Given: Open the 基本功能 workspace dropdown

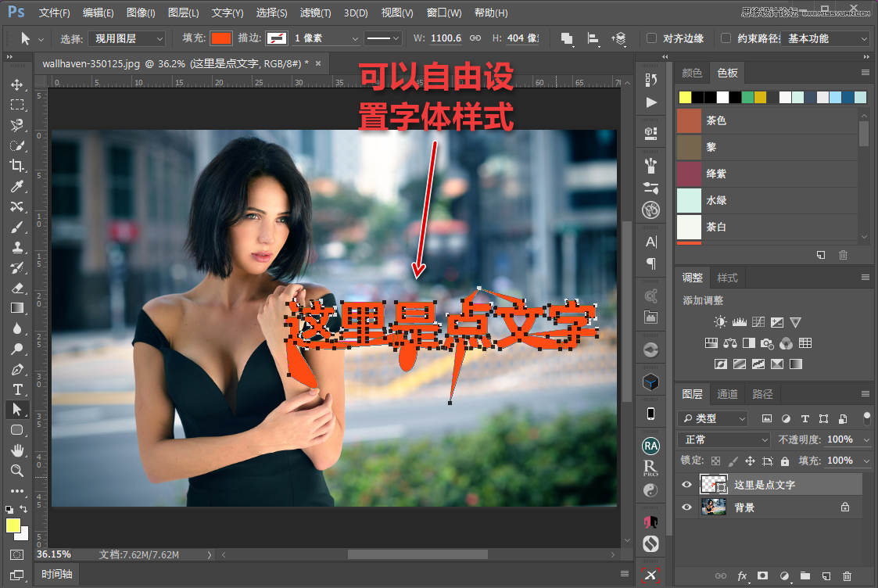Looking at the screenshot, I should [x=825, y=38].
